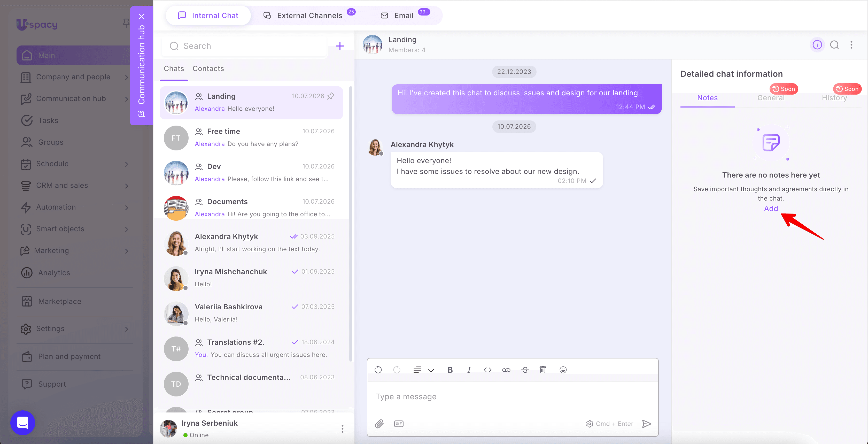Open the Documents group chat
Screen dimensions: 868x444
(251, 208)
